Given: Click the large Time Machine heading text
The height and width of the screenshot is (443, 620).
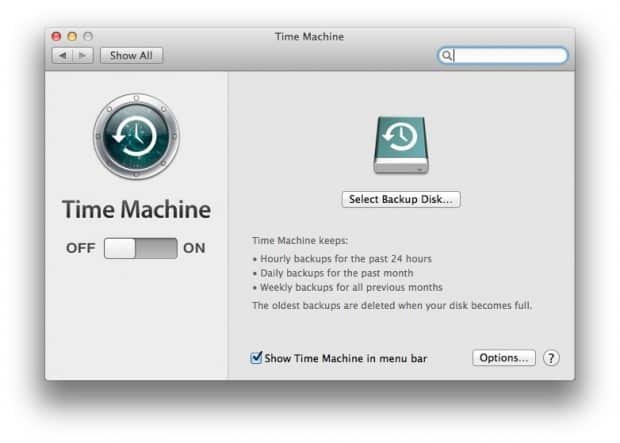Looking at the screenshot, I should point(136,209).
